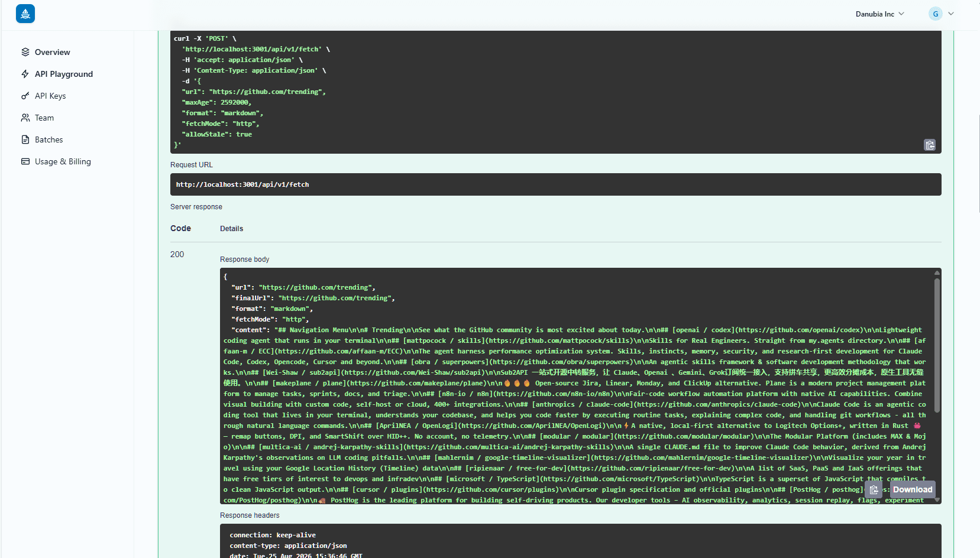Download the response body
Screen dimensions: 980x558
[913, 489]
